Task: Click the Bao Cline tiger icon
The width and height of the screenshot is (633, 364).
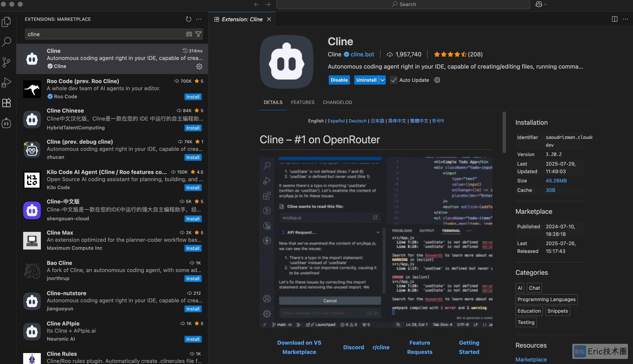Action: (x=32, y=271)
